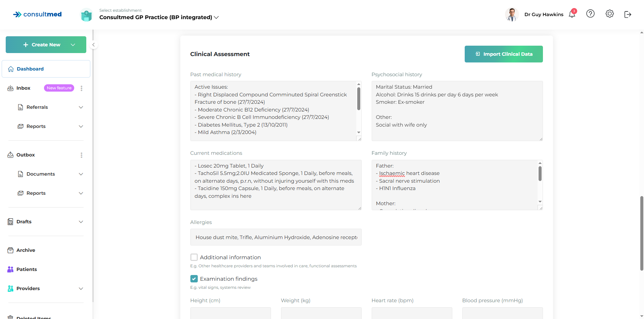Open settings gear icon
The image size is (644, 319).
[609, 14]
